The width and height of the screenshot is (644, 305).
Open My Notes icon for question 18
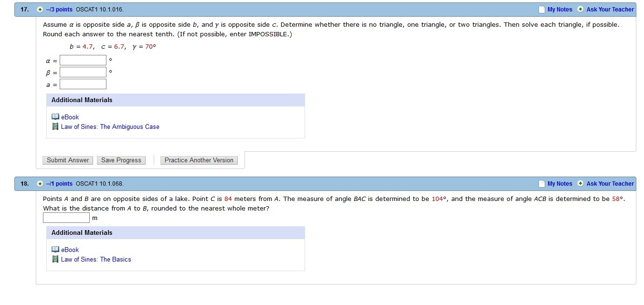coord(541,184)
